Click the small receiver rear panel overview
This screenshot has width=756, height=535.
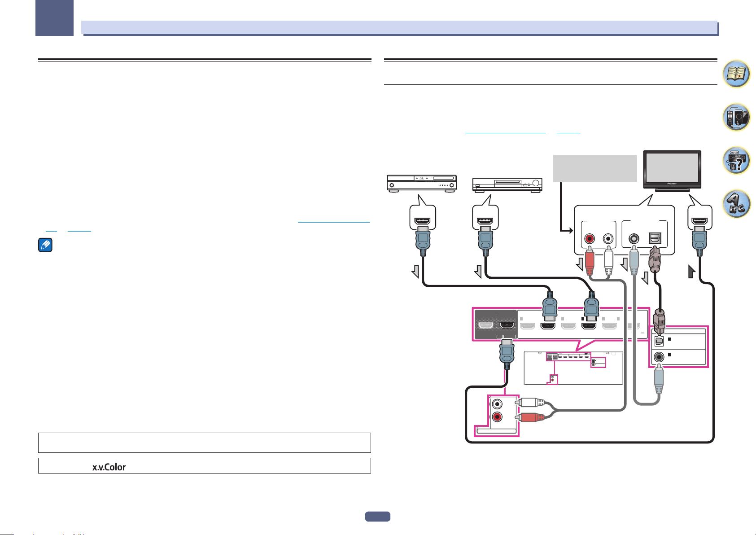[573, 368]
